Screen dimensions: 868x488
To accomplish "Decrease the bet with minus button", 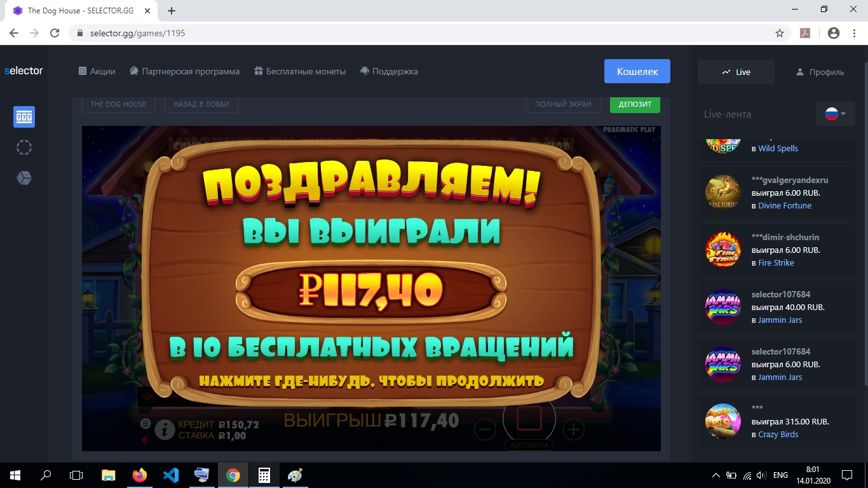I will [x=485, y=430].
